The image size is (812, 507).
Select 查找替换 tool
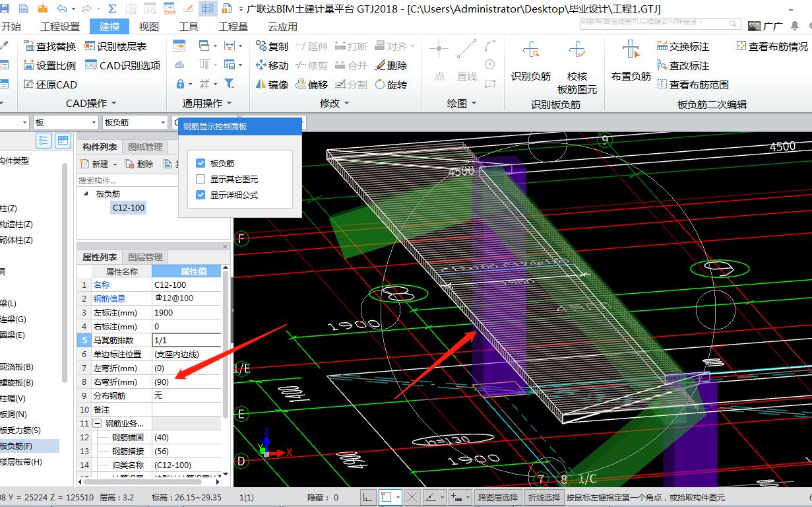(x=49, y=46)
